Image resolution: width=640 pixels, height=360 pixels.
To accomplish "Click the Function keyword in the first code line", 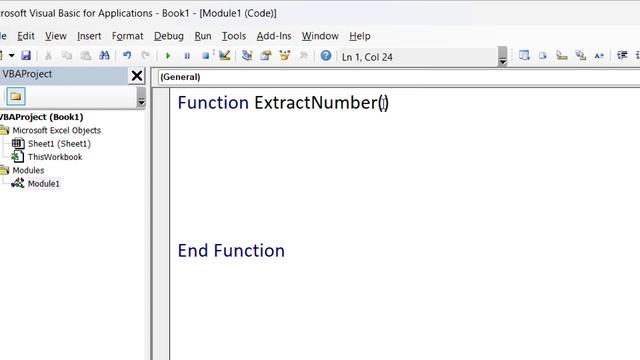I will [x=213, y=102].
